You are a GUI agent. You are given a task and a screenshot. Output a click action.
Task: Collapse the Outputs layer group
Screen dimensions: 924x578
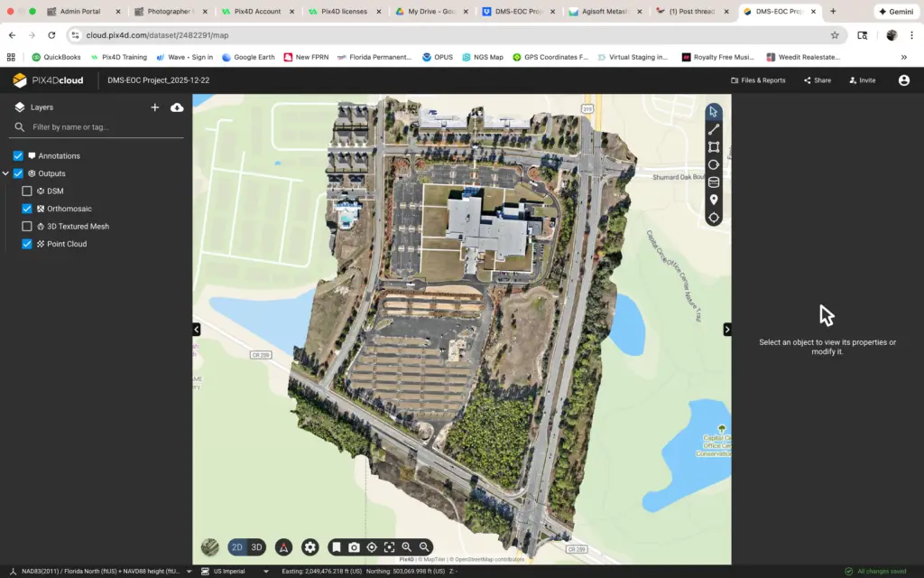pyautogui.click(x=6, y=173)
